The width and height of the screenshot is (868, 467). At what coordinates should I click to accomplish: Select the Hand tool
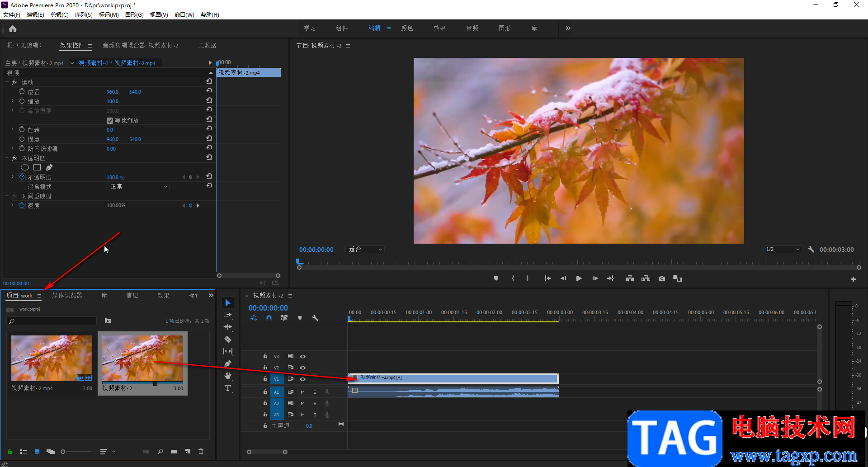click(x=228, y=376)
